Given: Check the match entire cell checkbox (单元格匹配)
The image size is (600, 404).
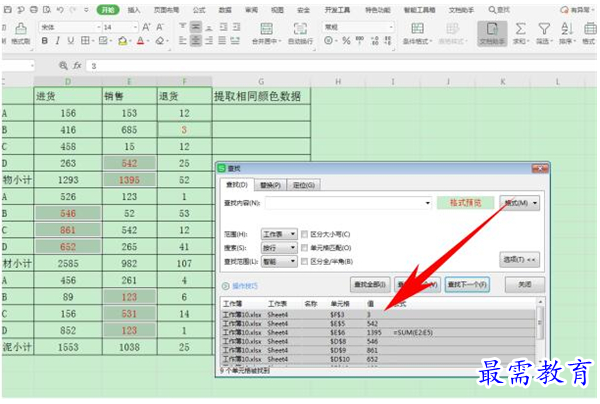Looking at the screenshot, I should pyautogui.click(x=305, y=248).
